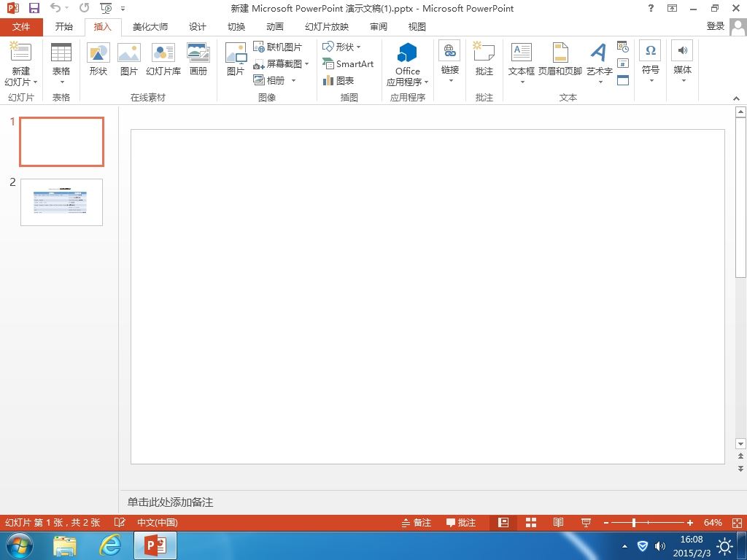Switch to the 设计 tab
Screen dimensions: 747x560
click(197, 27)
